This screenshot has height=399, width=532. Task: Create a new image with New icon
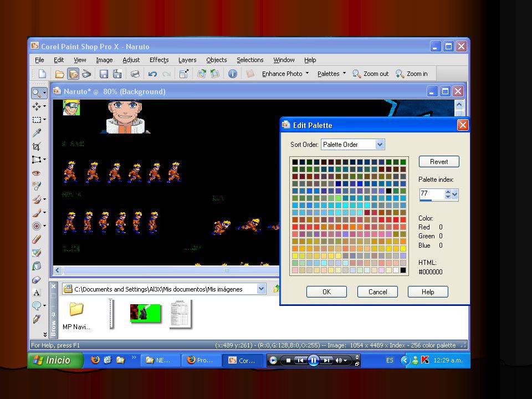click(43, 74)
